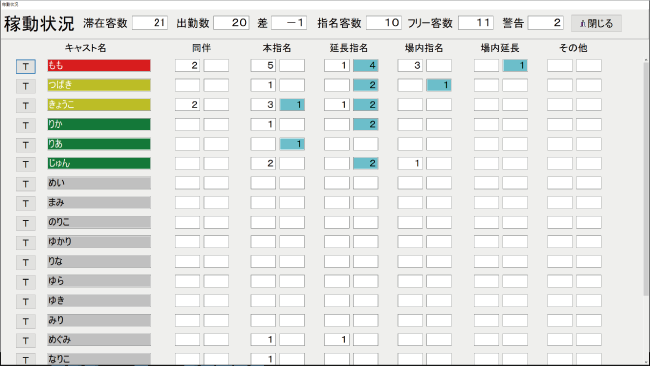Click もも's 場内指名 cell showing 3
The height and width of the screenshot is (366, 651).
pos(410,66)
